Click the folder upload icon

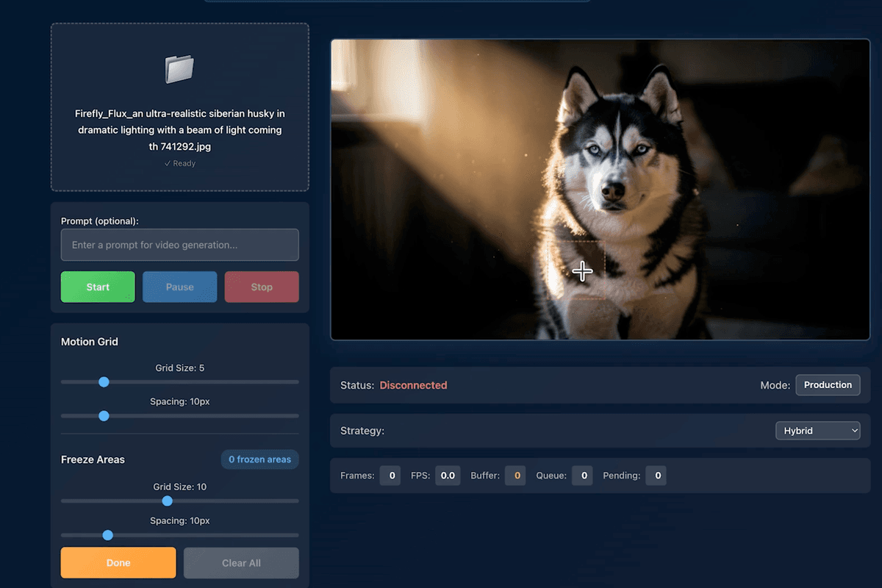pyautogui.click(x=179, y=69)
